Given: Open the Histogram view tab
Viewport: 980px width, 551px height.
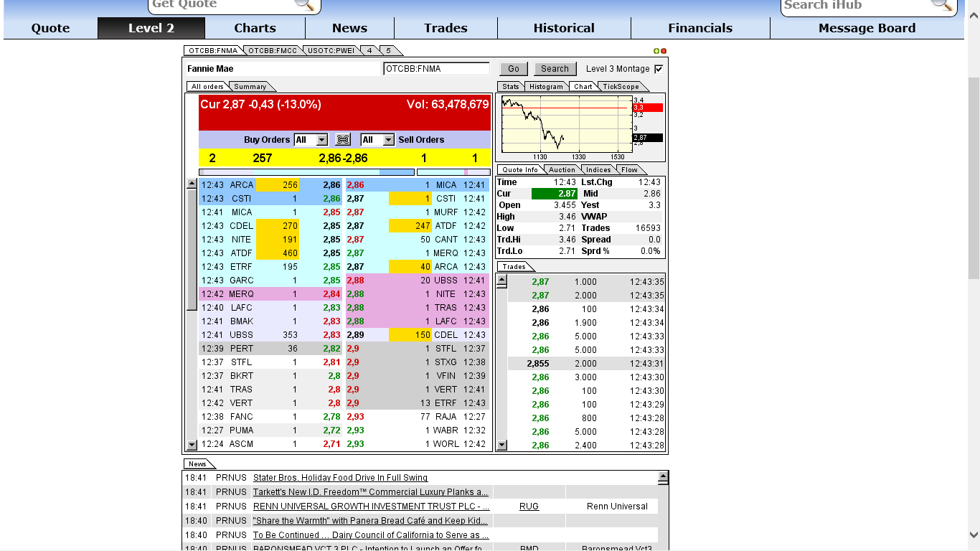Looking at the screenshot, I should (546, 86).
